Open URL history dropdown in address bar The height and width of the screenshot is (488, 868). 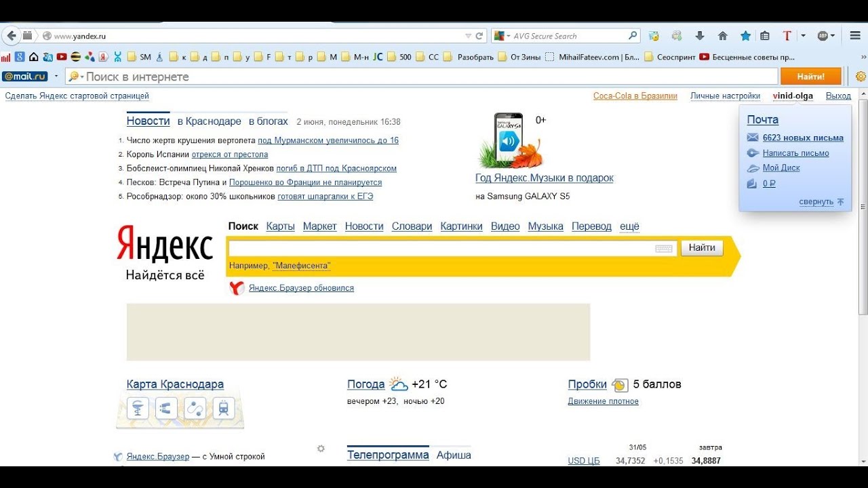tap(468, 36)
